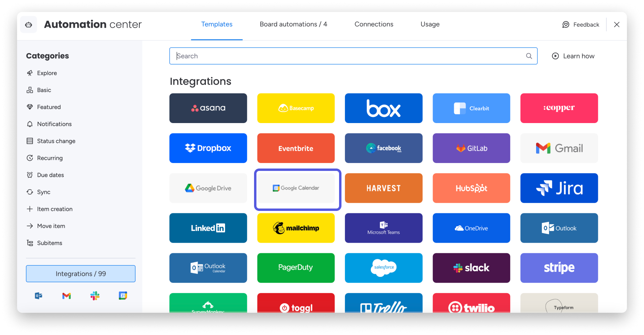Open the Jira integration tile

[559, 188]
